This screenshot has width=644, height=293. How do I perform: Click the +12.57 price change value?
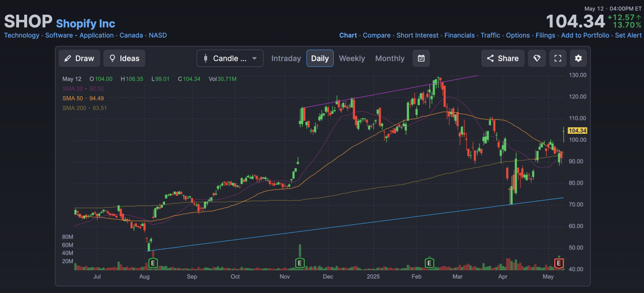(x=621, y=17)
